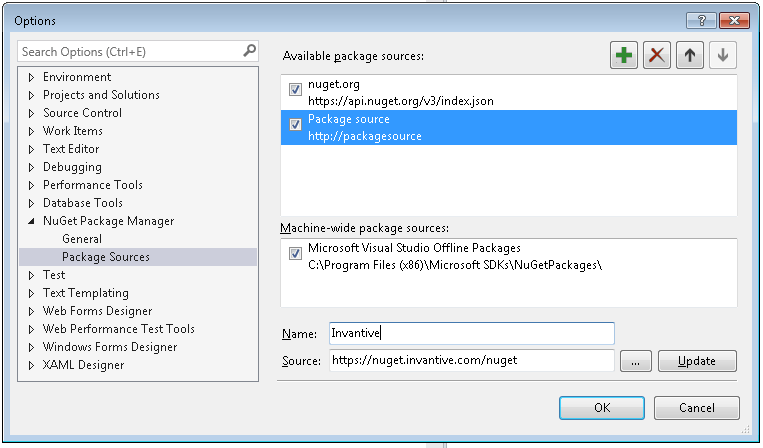Remove selected package source with red X
Screen dimensions: 763x448
coord(657,55)
